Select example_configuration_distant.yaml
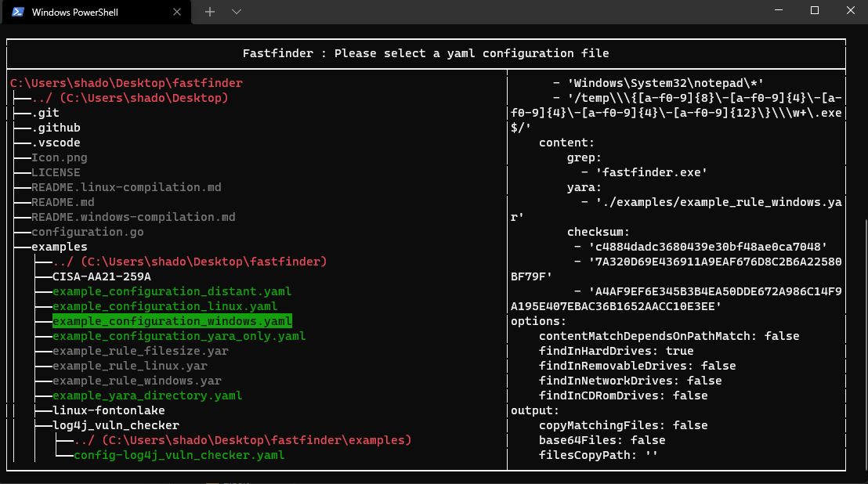 [x=172, y=291]
